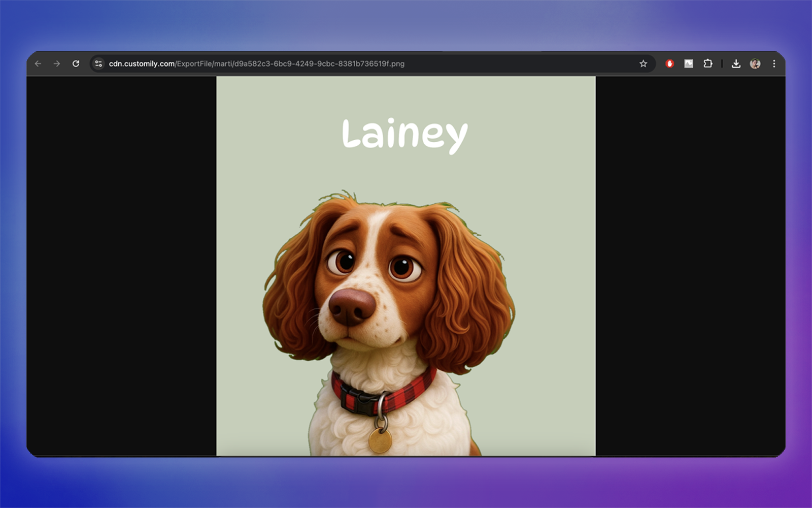The height and width of the screenshot is (508, 812).
Task: View site information for cdn.customily.com
Action: [98, 63]
